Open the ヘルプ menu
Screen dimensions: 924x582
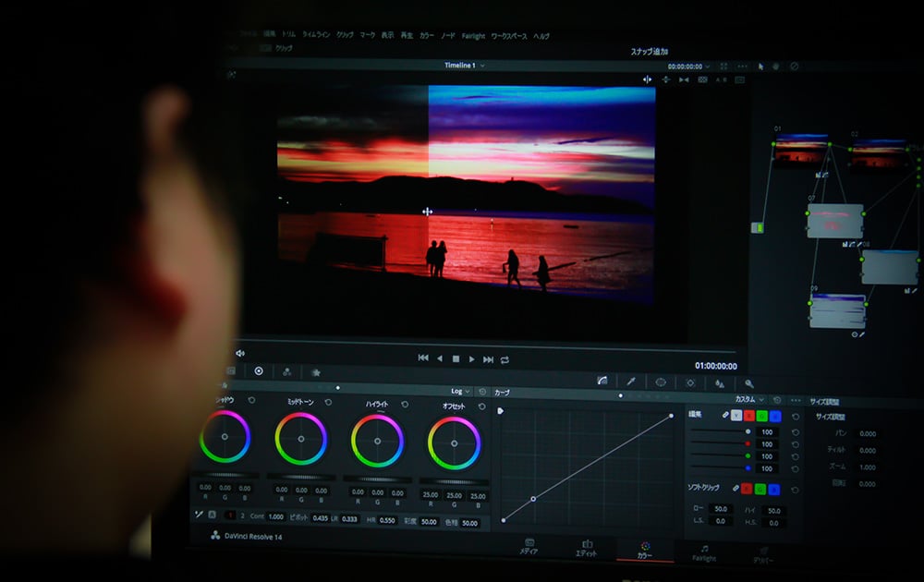541,36
